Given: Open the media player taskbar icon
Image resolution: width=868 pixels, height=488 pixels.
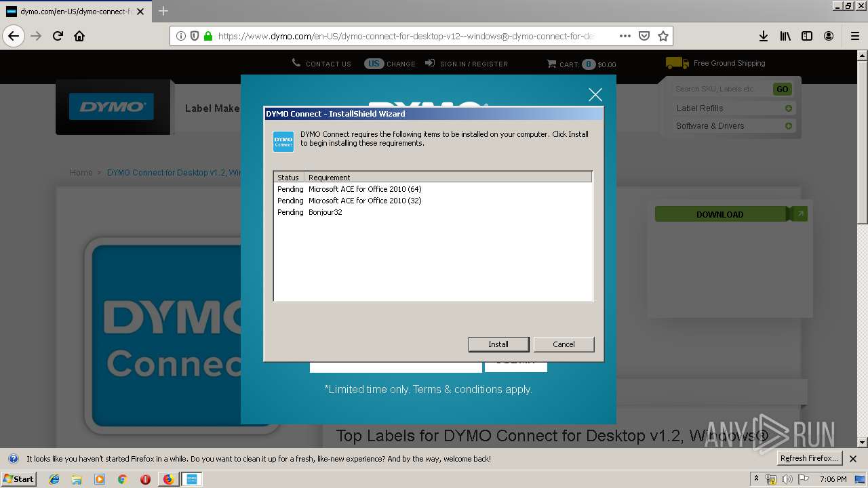Looking at the screenshot, I should click(100, 479).
